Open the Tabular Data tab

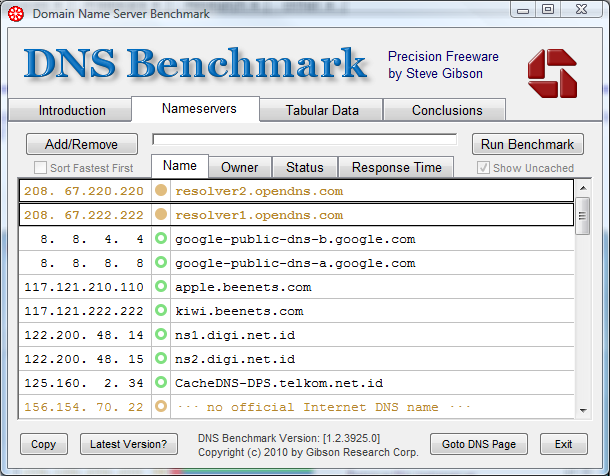(x=321, y=110)
